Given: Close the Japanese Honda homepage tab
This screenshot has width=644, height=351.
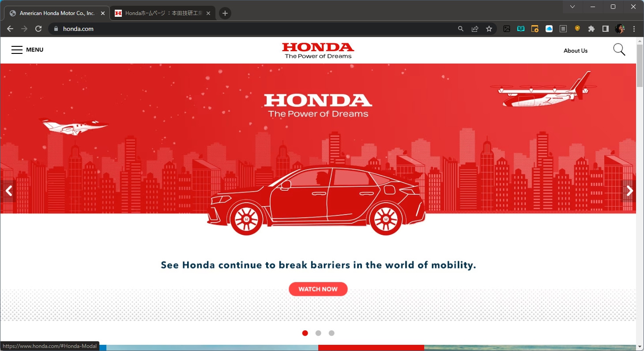Looking at the screenshot, I should 208,13.
